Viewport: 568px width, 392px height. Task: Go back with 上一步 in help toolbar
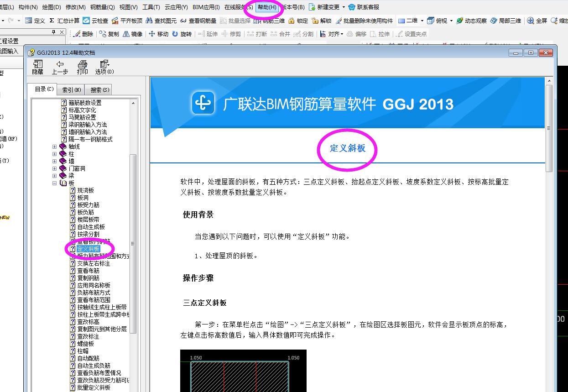(x=60, y=67)
